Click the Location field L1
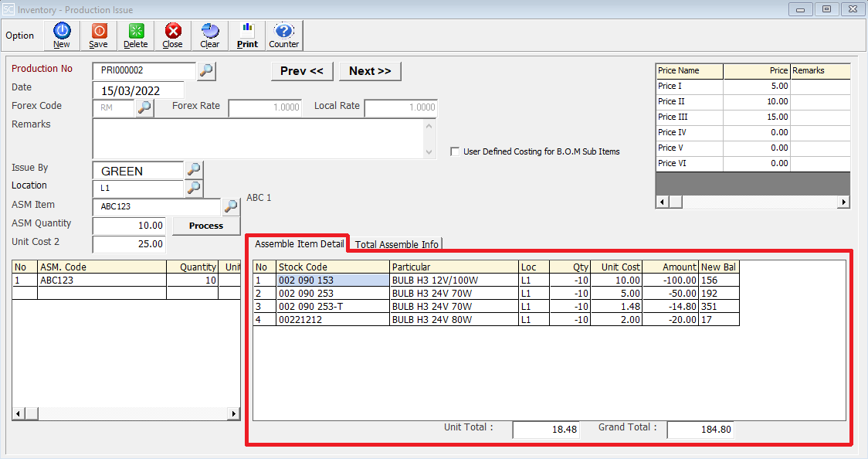Viewport: 868px width, 459px height. click(137, 189)
